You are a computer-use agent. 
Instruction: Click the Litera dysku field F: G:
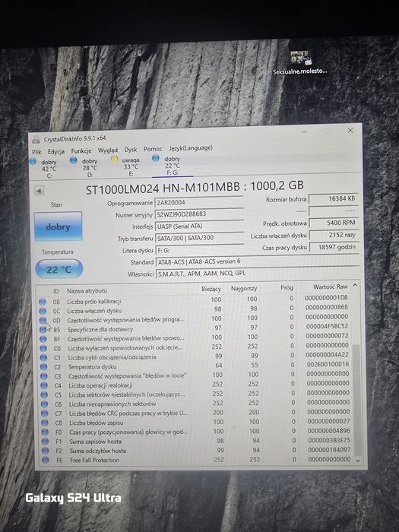200,250
